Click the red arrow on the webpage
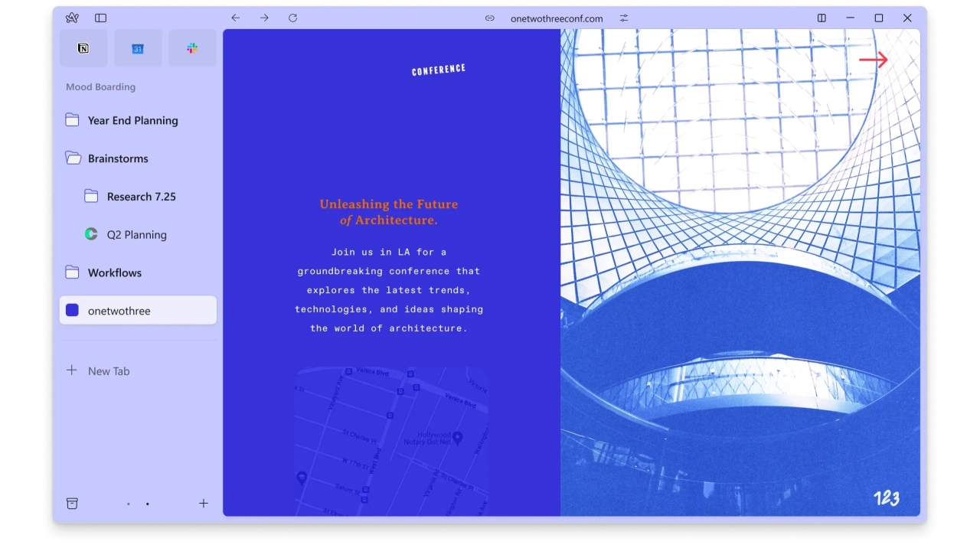 [873, 60]
